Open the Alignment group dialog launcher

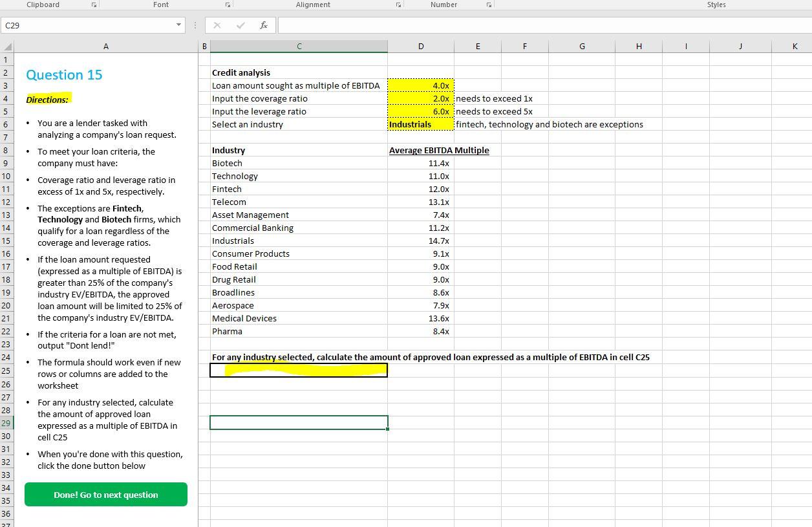pos(398,5)
